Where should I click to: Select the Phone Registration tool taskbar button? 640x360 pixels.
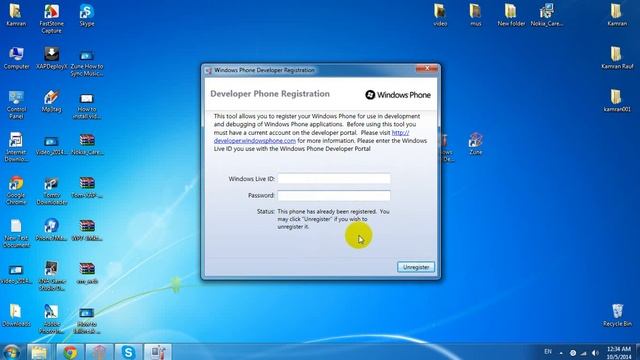[x=158, y=352]
